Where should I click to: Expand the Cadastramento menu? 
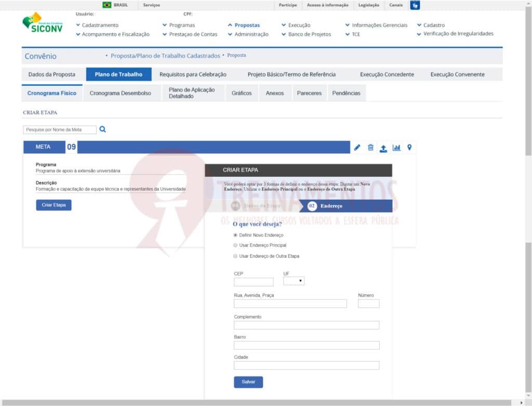pyautogui.click(x=100, y=25)
